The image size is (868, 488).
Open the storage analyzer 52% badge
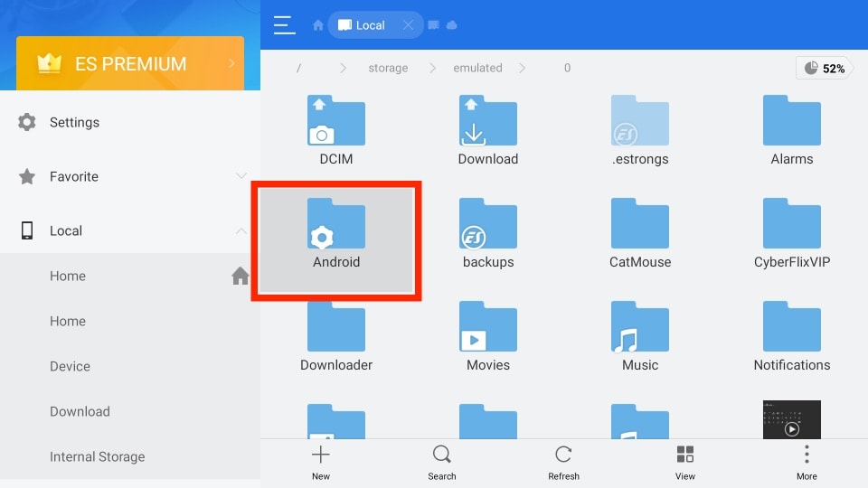click(824, 69)
